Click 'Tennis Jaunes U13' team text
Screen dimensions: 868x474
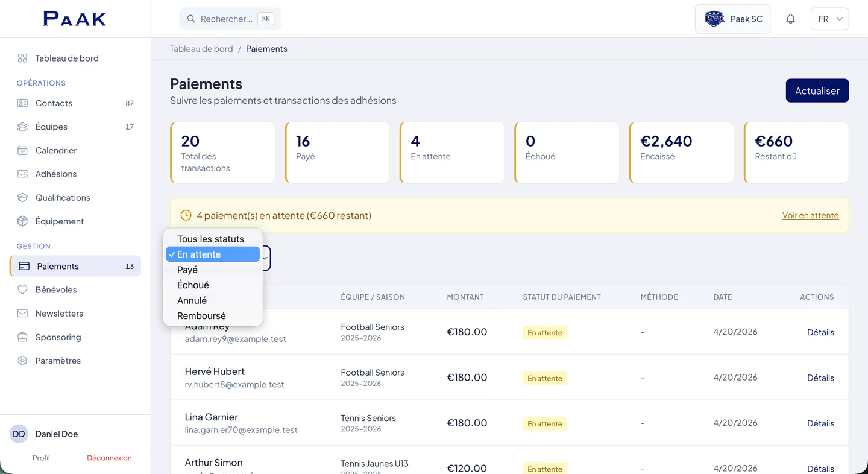click(x=375, y=464)
